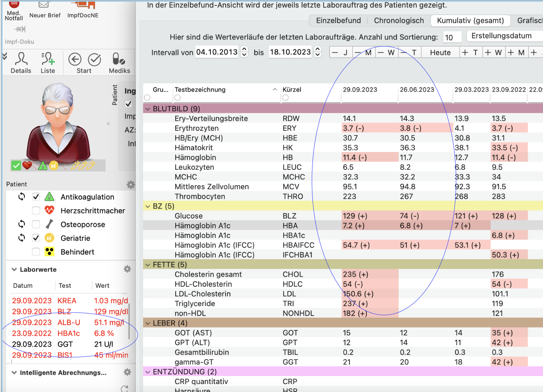Collapse the FETTE (5) group

coord(148,265)
